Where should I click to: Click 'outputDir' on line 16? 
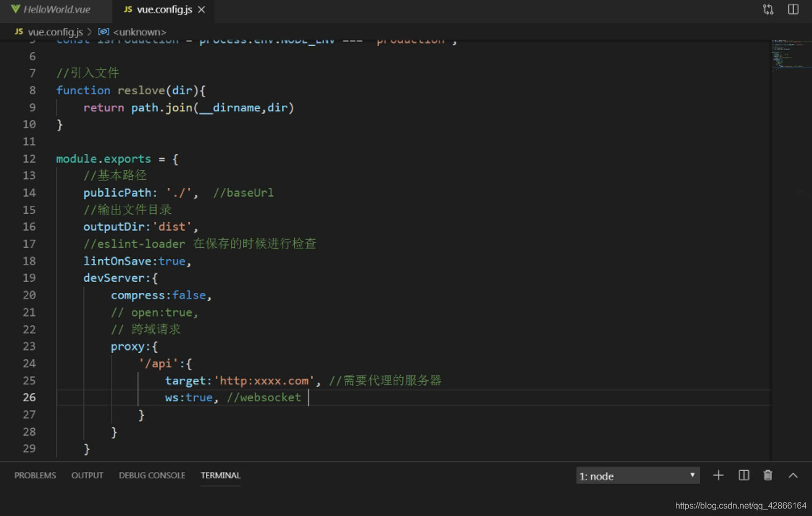coord(114,227)
